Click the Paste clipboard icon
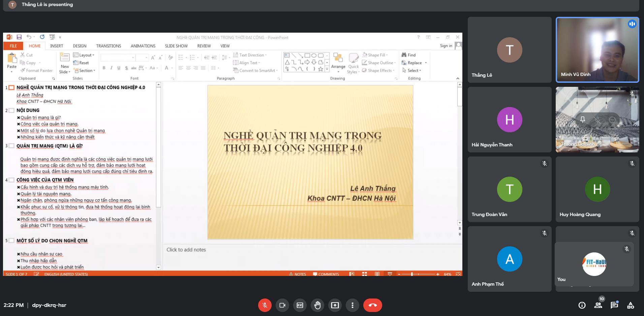Viewport: 644px width, 316px height. click(12, 59)
